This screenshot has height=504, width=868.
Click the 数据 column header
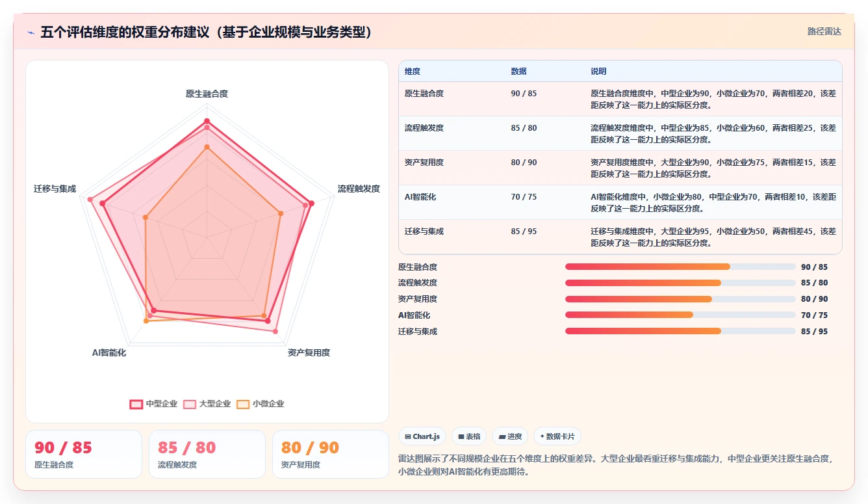(x=518, y=72)
